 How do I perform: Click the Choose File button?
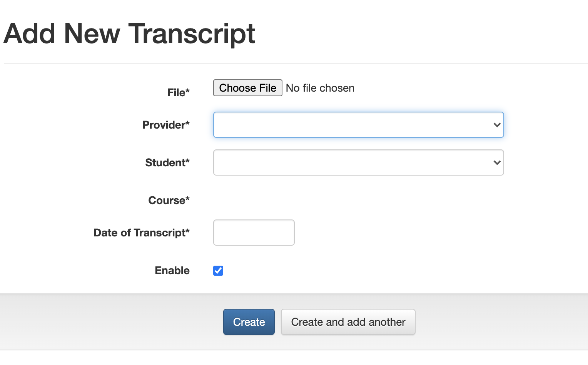point(247,88)
